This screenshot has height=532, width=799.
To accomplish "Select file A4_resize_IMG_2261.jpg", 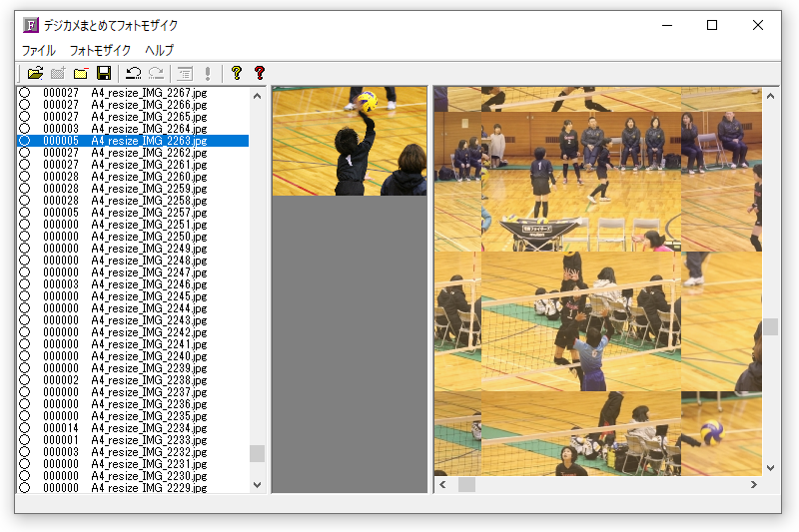I will click(x=149, y=165).
